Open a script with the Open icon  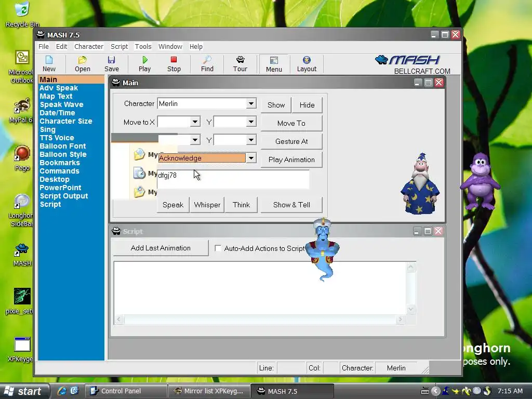click(83, 64)
